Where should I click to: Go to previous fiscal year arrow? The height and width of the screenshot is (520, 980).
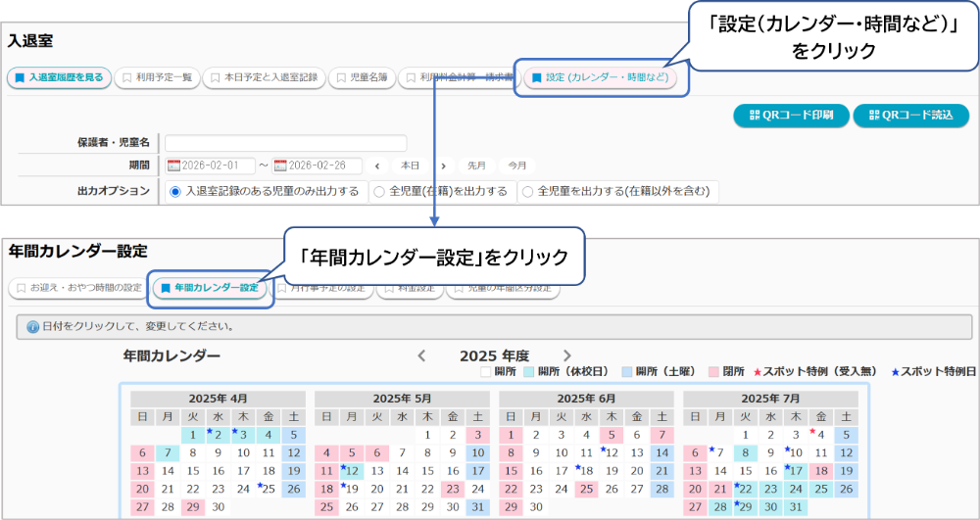coord(421,355)
